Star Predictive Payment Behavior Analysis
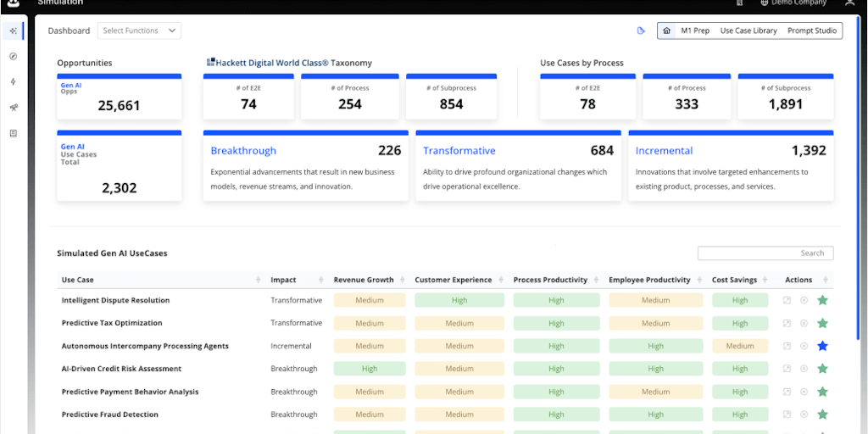Viewport: 868px width, 434px height. pyautogui.click(x=822, y=392)
